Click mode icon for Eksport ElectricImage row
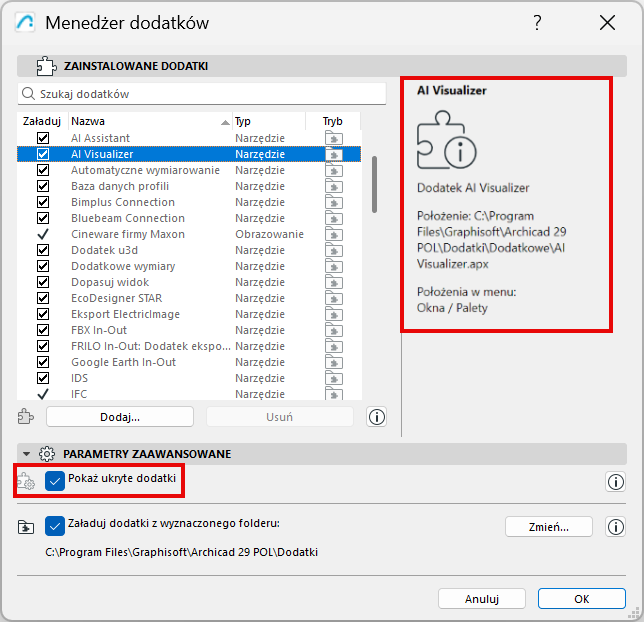 click(334, 314)
